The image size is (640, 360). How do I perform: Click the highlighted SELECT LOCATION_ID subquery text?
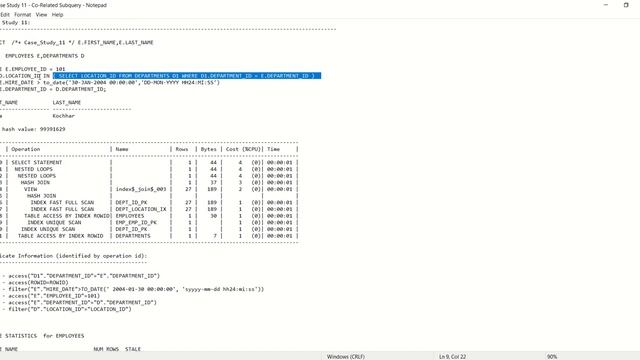click(x=187, y=76)
